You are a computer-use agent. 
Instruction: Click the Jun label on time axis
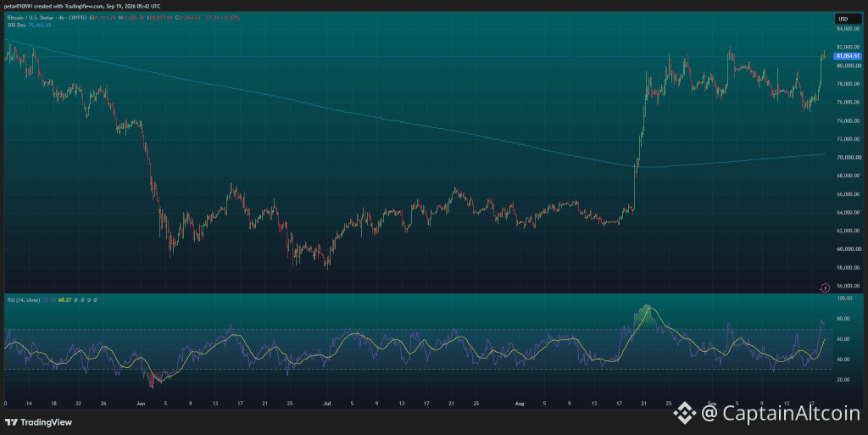[141, 404]
